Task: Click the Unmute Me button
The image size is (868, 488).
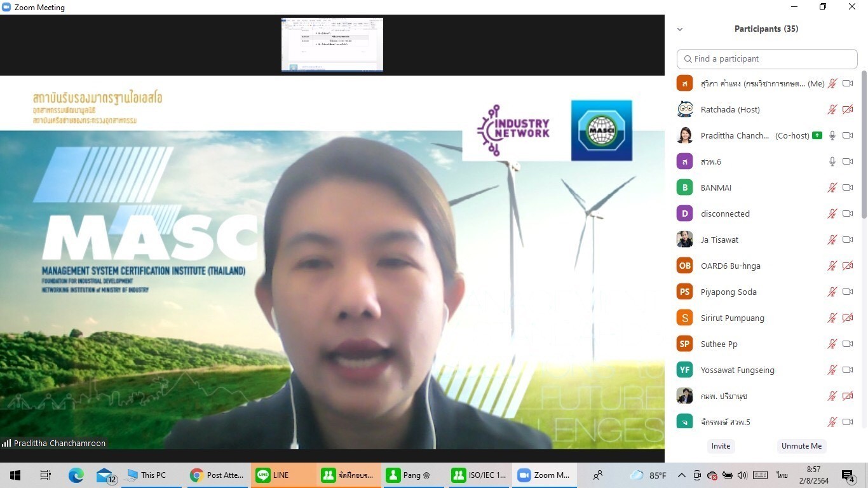Action: point(801,446)
